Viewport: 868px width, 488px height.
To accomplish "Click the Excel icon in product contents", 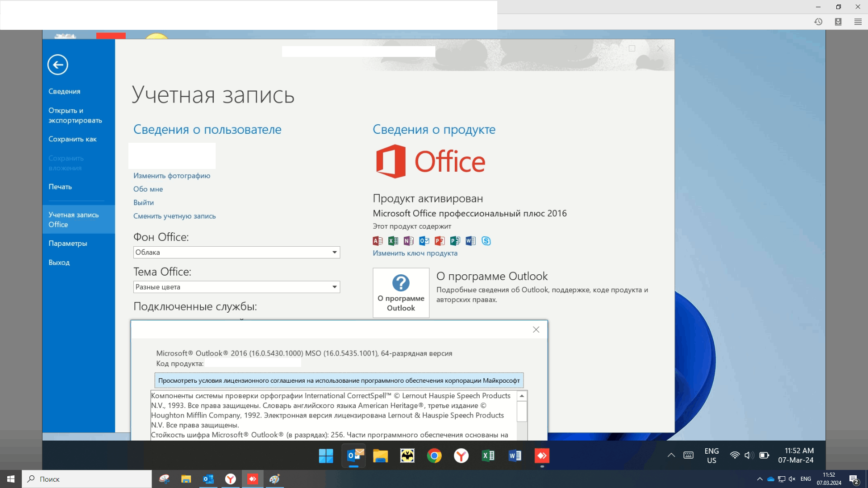I will coord(393,241).
